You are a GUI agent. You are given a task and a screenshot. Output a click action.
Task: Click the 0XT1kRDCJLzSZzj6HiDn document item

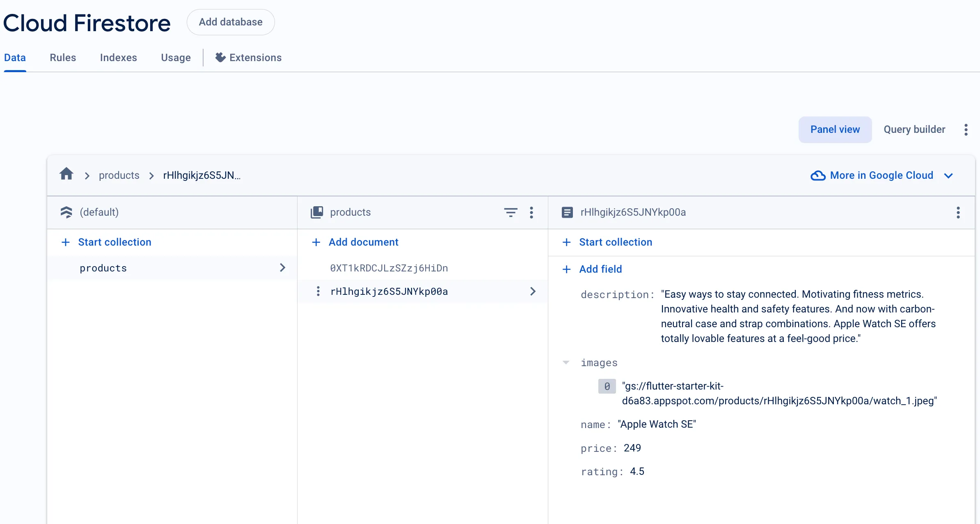point(389,267)
